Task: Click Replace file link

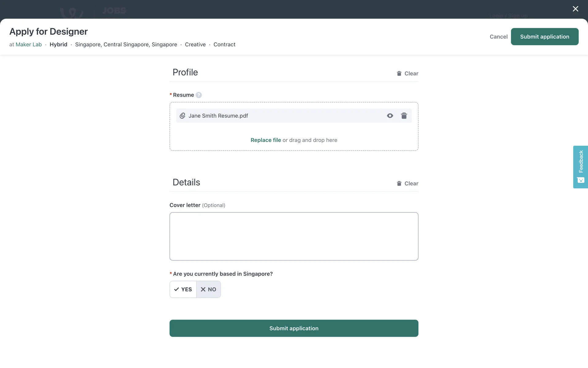Action: pos(266,140)
